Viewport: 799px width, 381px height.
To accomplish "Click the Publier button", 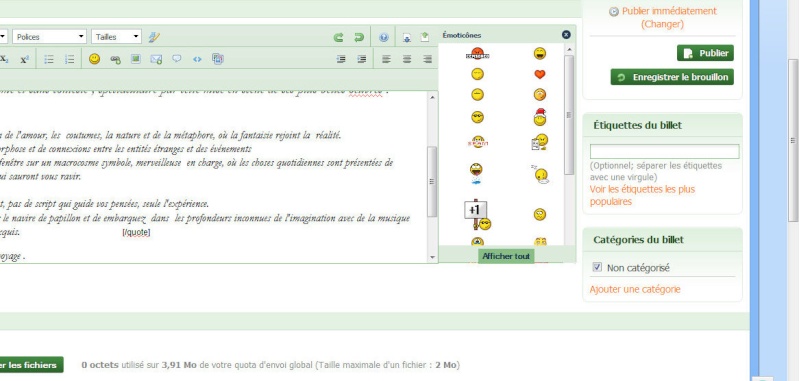I will pos(705,53).
